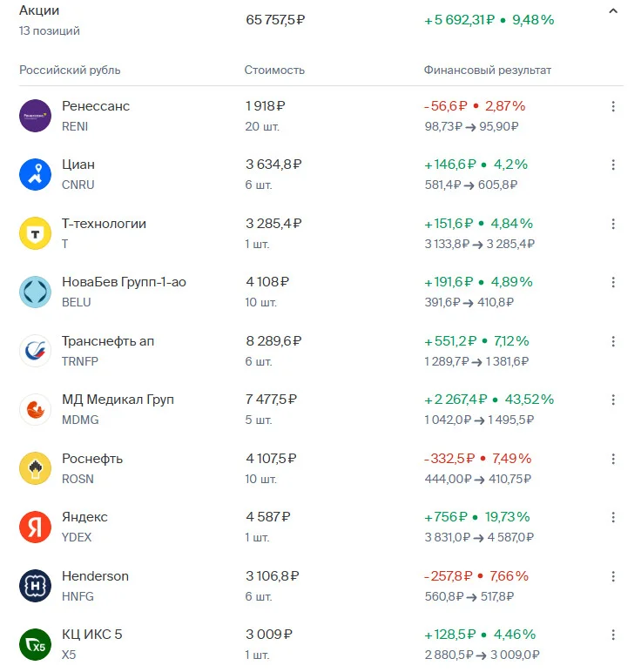This screenshot has height=672, width=641.
Task: Open the three-dot menu for Циан
Action: click(x=613, y=165)
